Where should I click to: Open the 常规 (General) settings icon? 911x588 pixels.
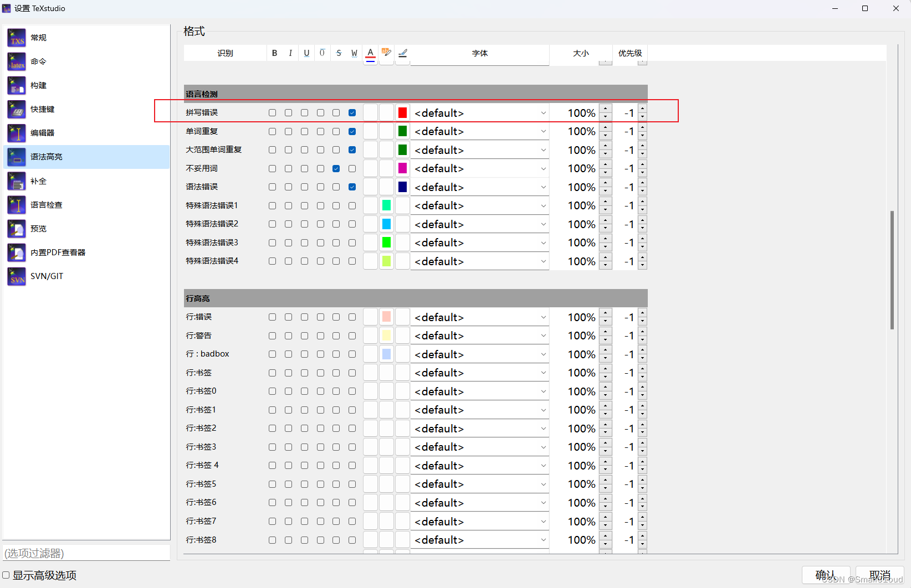point(17,38)
